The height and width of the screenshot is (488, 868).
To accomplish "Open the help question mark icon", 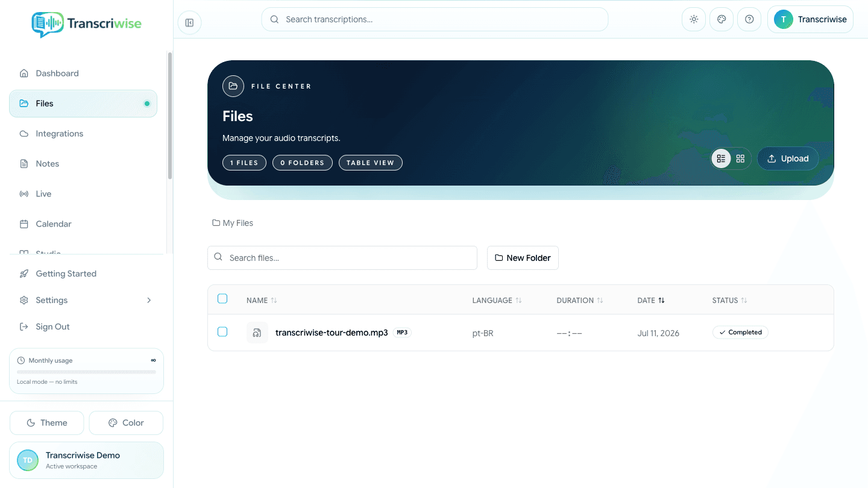I will (x=749, y=19).
